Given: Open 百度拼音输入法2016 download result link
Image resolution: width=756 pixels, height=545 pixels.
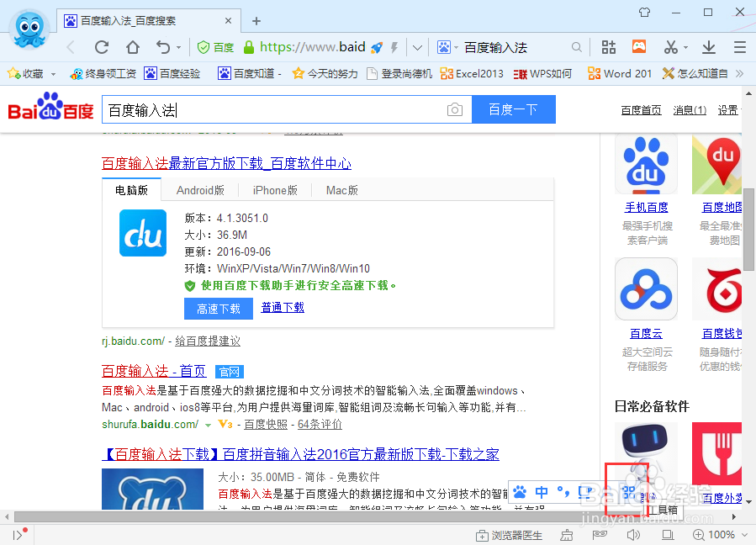Looking at the screenshot, I should tap(300, 454).
